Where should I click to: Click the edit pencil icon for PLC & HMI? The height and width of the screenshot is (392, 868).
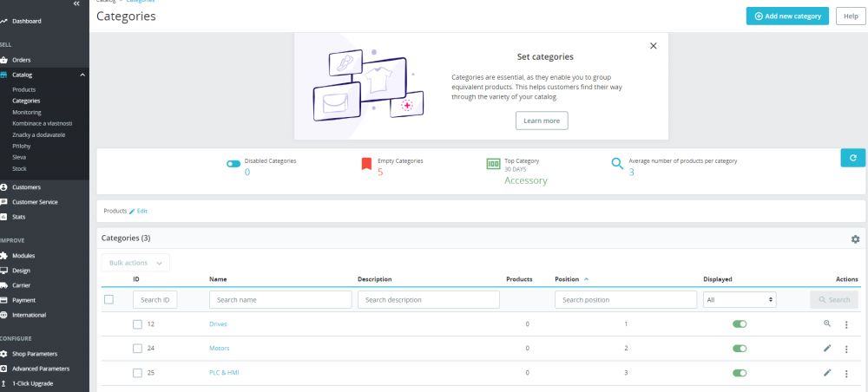[827, 372]
